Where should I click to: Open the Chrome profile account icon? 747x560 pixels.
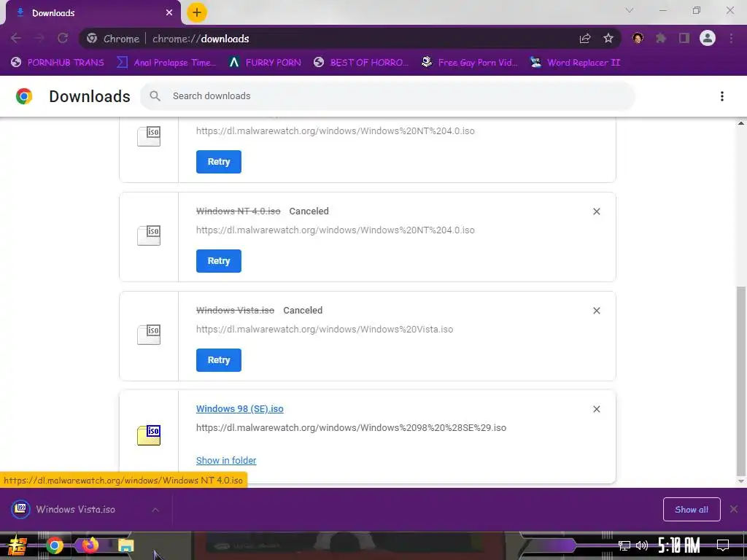(708, 38)
